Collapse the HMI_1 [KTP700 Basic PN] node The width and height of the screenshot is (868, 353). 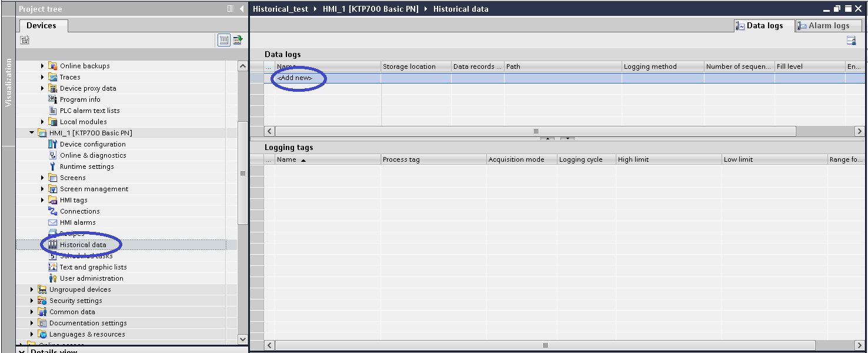tap(32, 133)
